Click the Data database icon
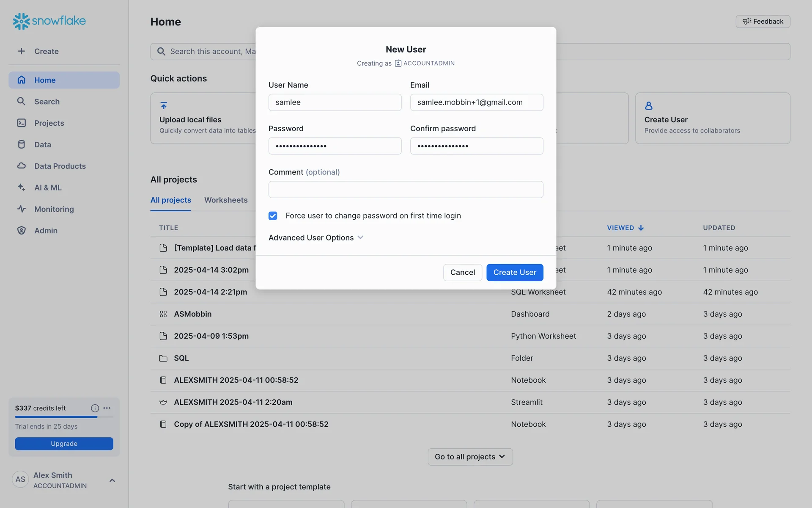812x508 pixels. [21, 144]
